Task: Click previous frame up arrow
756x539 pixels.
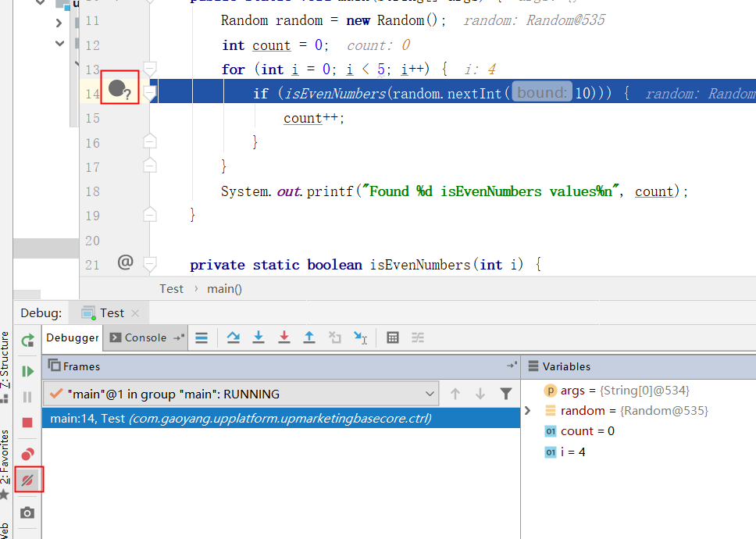Action: [x=455, y=394]
